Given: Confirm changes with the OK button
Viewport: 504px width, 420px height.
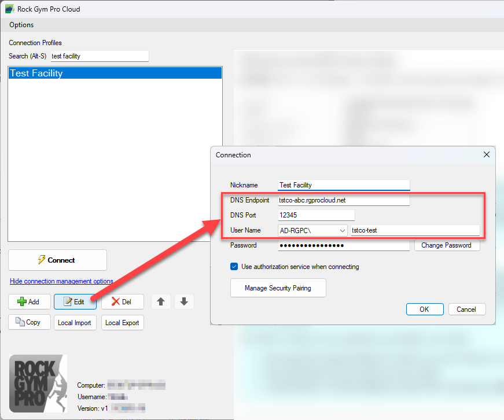Looking at the screenshot, I should coord(425,309).
